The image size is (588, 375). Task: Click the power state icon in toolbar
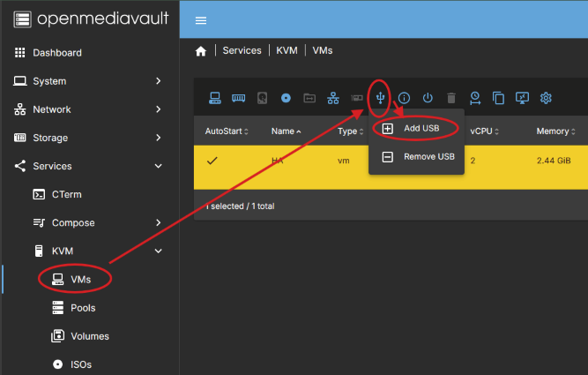click(x=428, y=98)
